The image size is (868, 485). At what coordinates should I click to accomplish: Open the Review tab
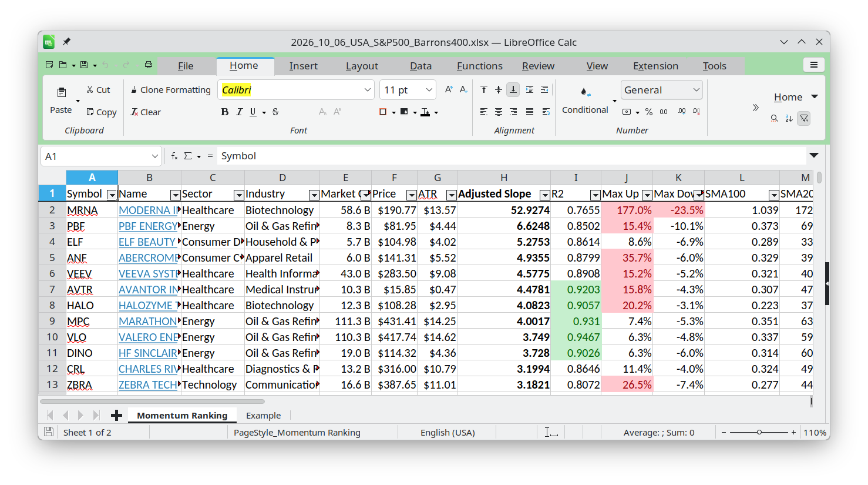(x=538, y=66)
